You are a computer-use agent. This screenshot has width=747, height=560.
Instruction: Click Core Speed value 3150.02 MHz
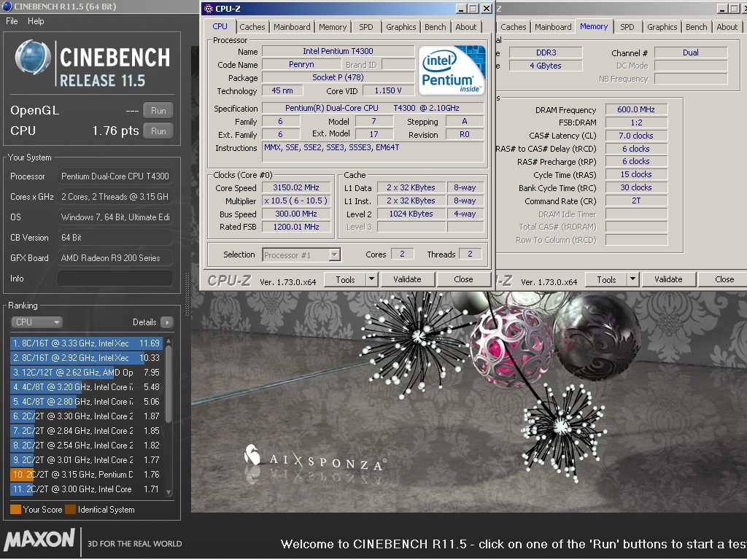pos(296,187)
